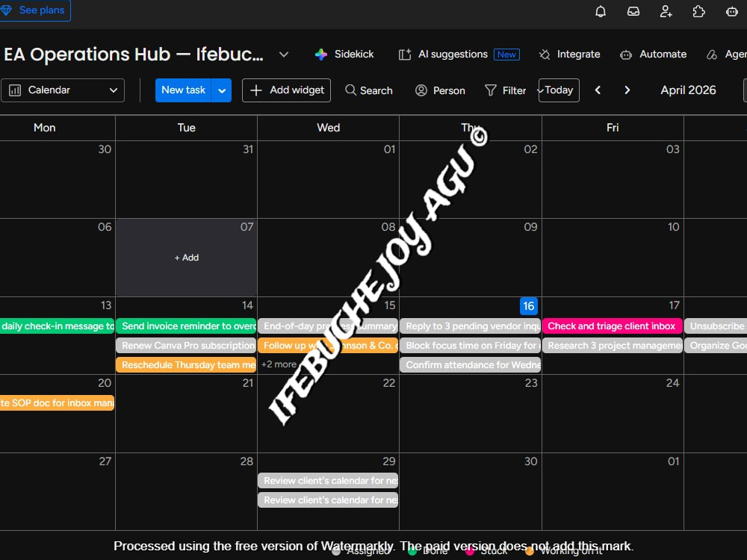Open Reschedule Thursday team meeting task
This screenshot has height=560, width=747.
(x=186, y=365)
